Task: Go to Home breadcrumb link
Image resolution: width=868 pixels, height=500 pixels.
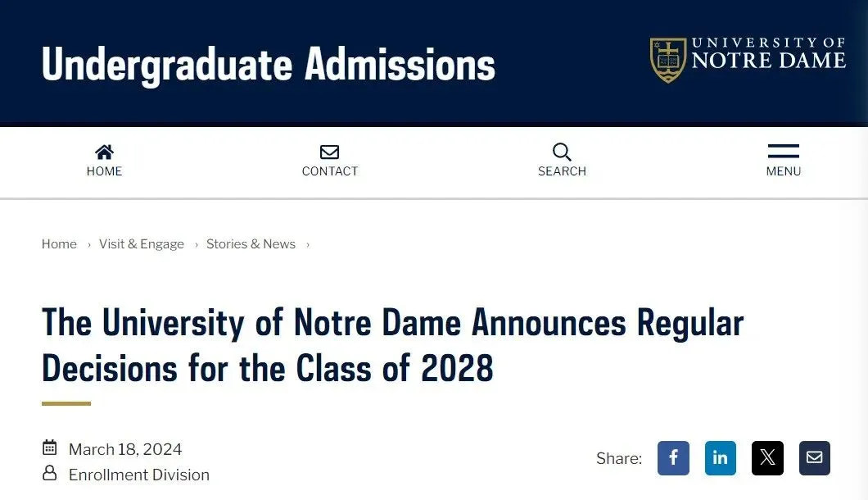Action: 59,244
